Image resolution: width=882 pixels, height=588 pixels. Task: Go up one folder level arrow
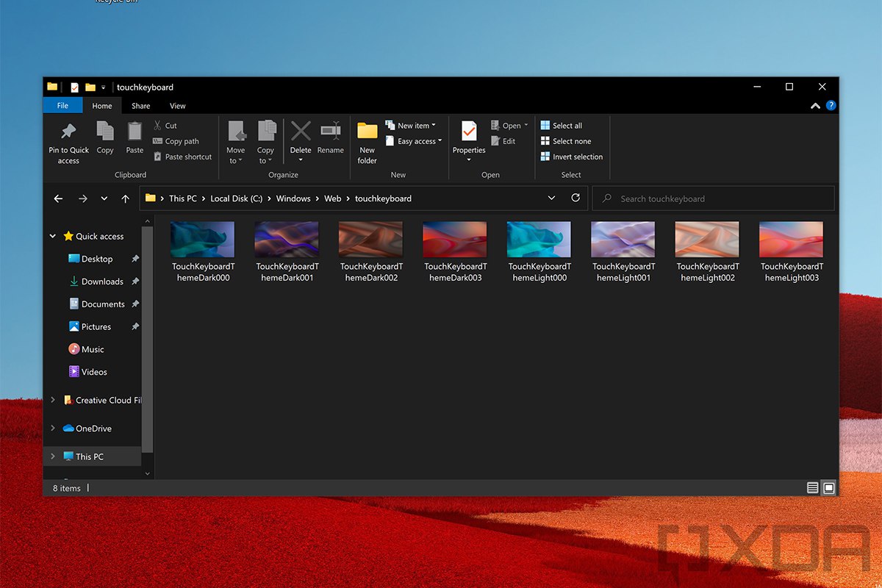point(126,198)
